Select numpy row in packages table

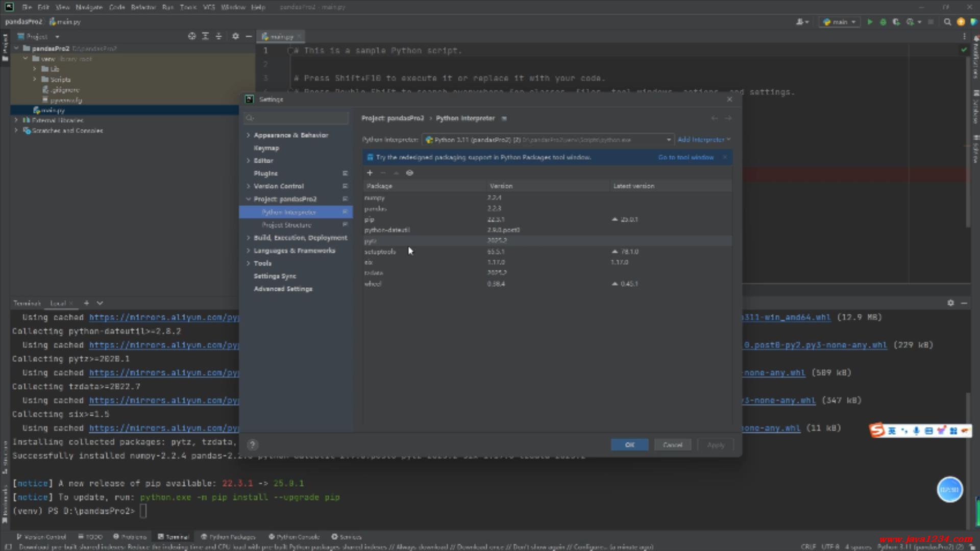[547, 197]
